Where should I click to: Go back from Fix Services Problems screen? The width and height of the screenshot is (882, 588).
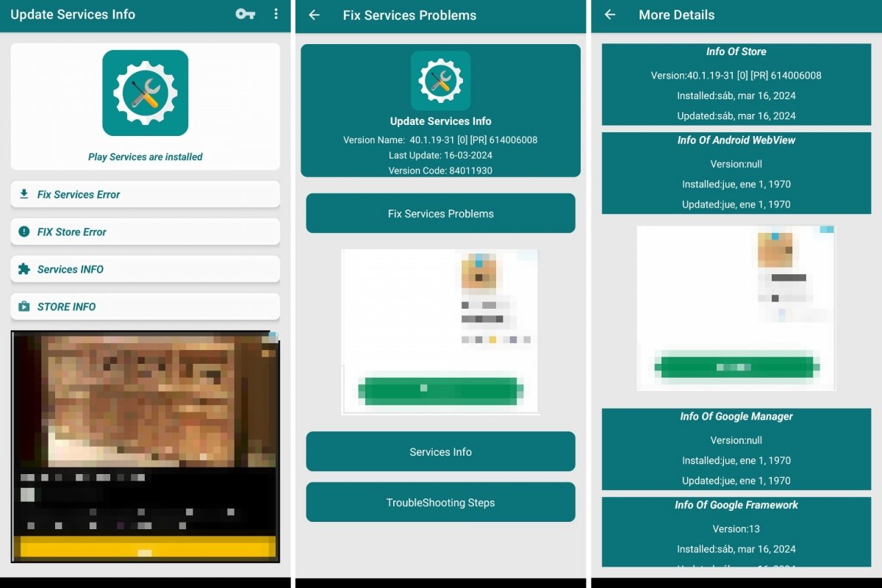[315, 15]
